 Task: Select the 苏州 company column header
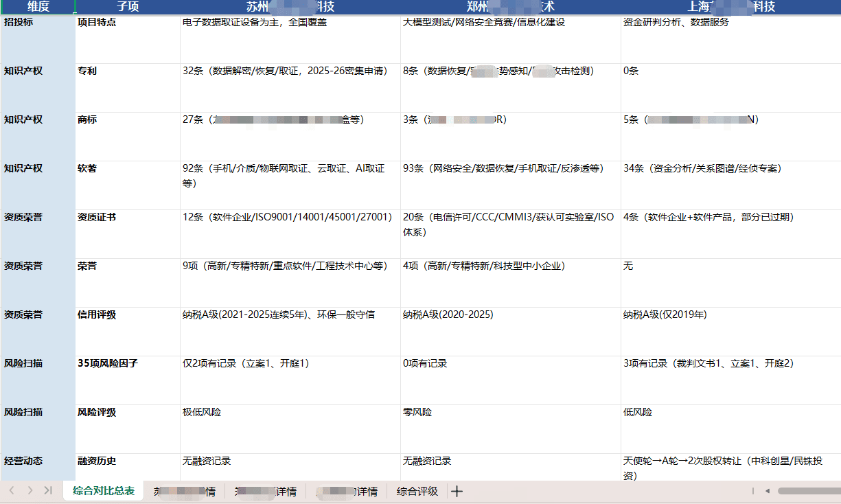290,7
